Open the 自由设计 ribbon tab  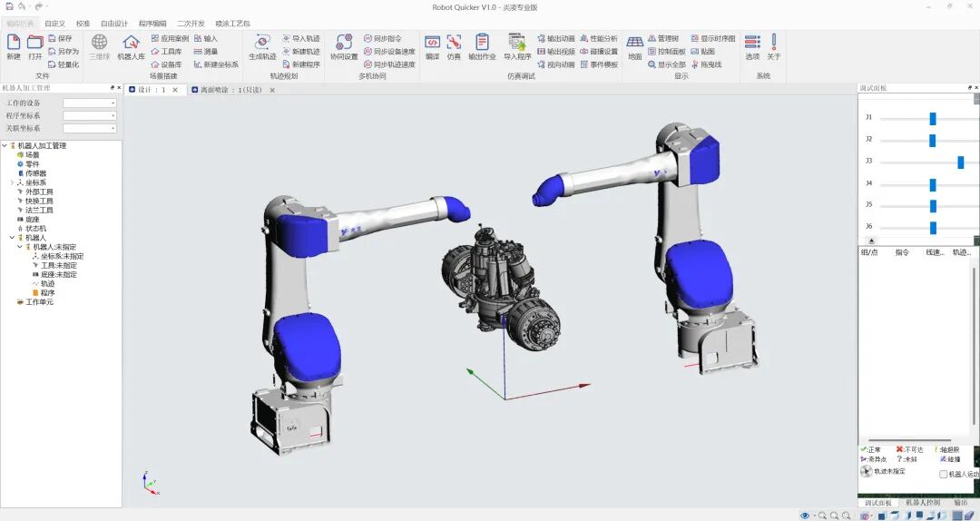pyautogui.click(x=113, y=23)
